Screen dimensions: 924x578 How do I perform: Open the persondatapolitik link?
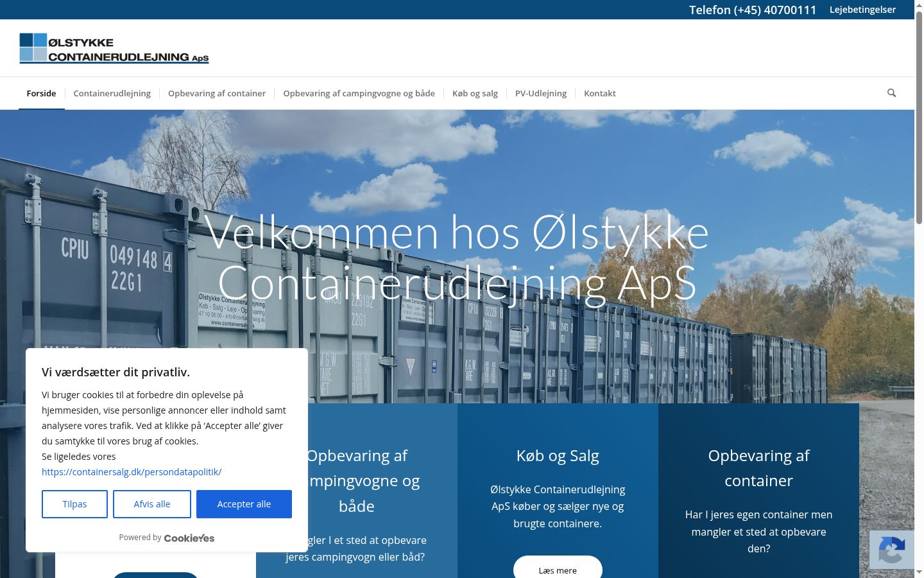coord(132,472)
